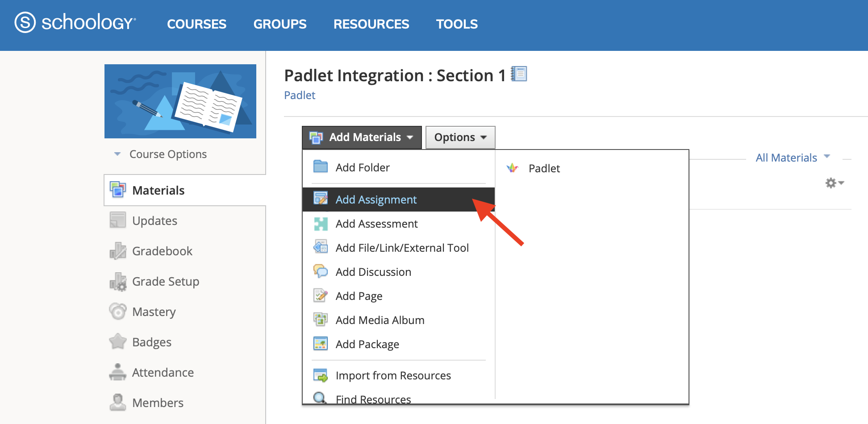Click the Add Materials button icon
The image size is (868, 424).
[x=316, y=137]
